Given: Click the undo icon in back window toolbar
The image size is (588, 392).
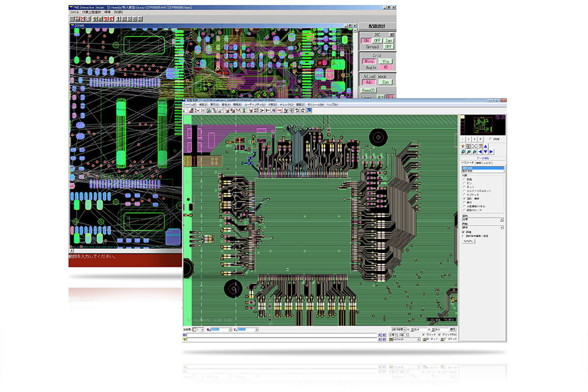Looking at the screenshot, I should pos(105,19).
